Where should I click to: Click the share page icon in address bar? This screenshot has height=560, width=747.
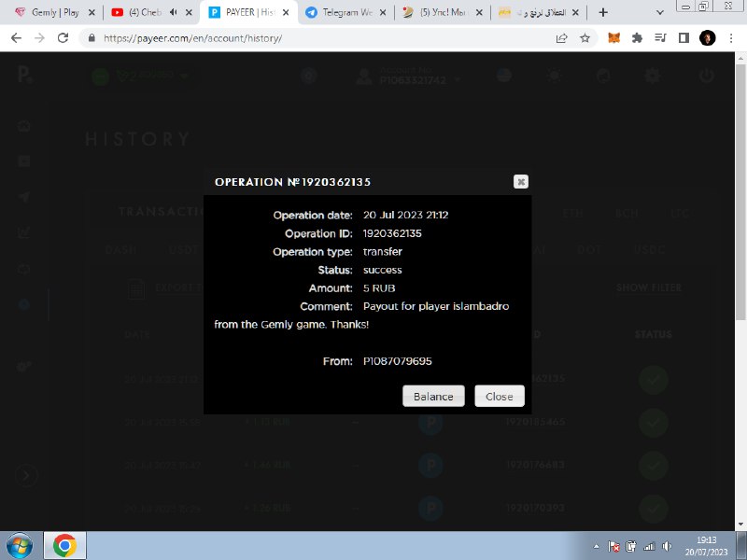561,38
